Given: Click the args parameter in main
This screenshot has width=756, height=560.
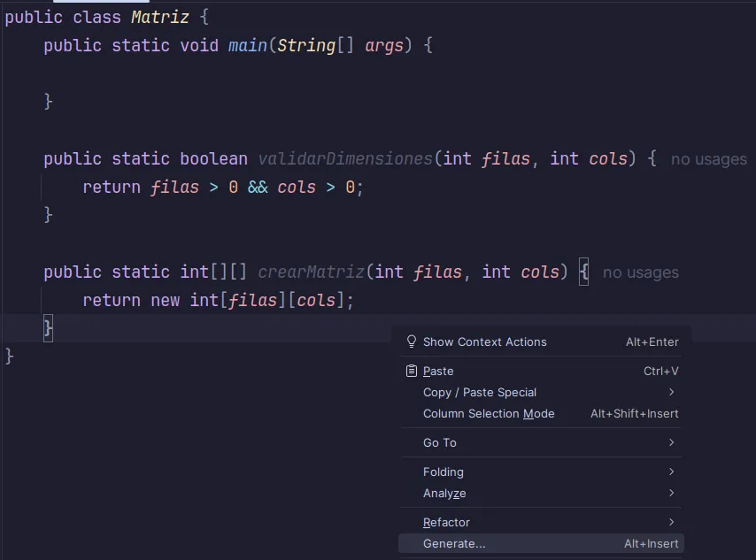Looking at the screenshot, I should [384, 46].
